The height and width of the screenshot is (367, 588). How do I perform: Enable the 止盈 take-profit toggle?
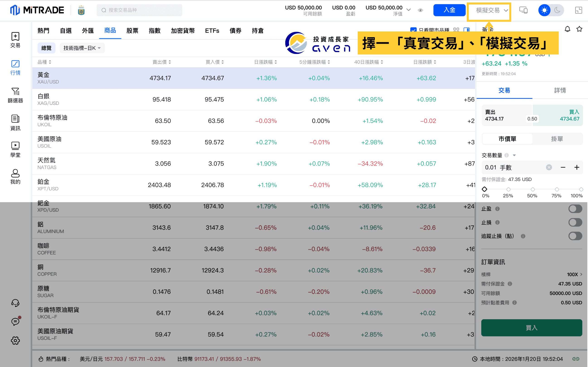[575, 209]
